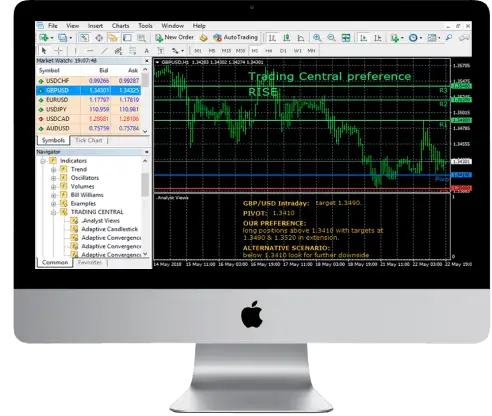Click the Zoom Out magnifier icon

(331, 38)
